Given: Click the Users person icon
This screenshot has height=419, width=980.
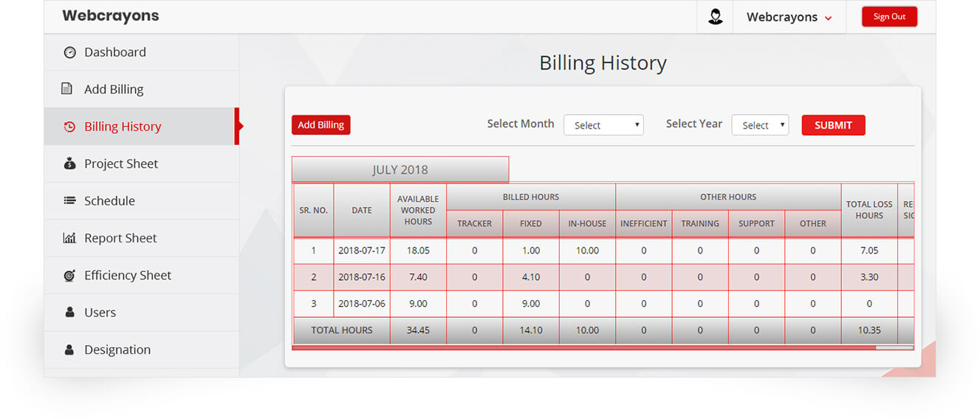Looking at the screenshot, I should [69, 313].
